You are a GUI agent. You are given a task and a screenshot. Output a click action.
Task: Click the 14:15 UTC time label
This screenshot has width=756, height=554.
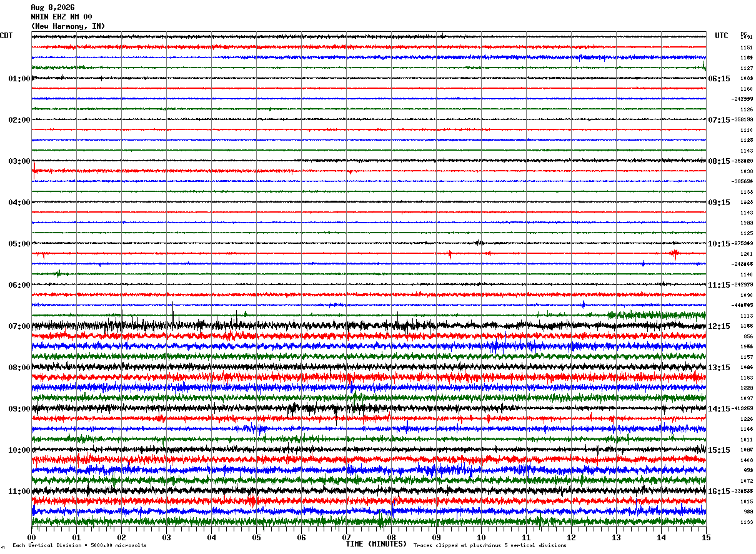[x=719, y=409]
